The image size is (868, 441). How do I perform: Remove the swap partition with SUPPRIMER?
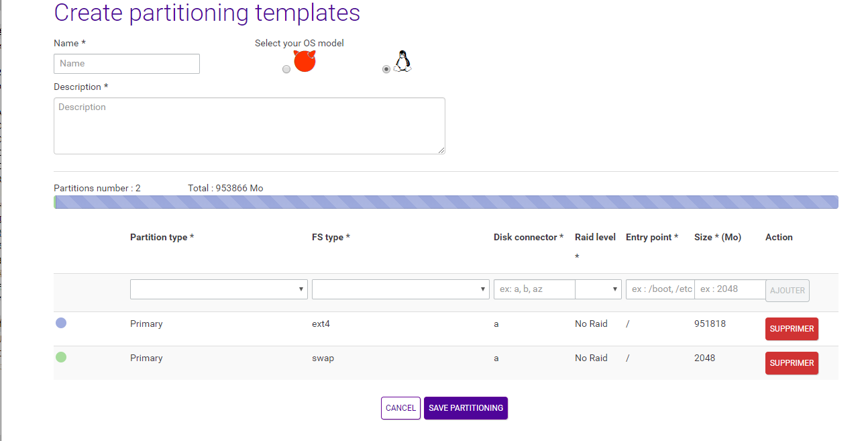pyautogui.click(x=792, y=363)
